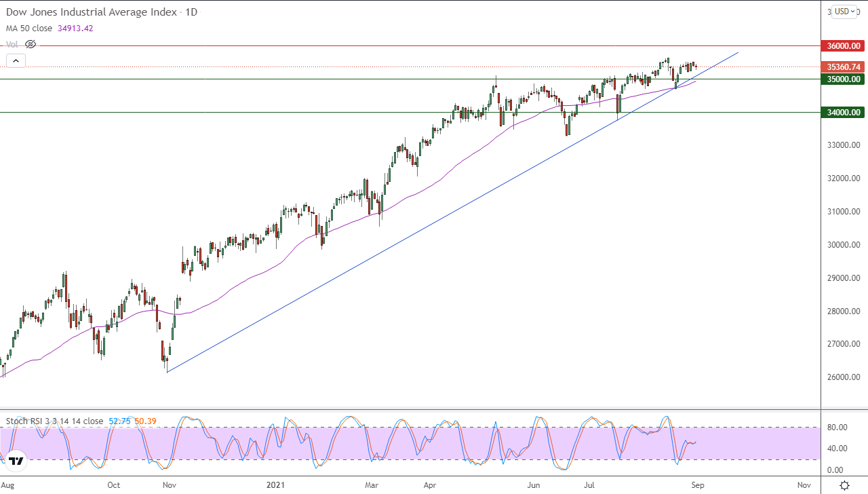Click the 28000.00 price axis value
The width and height of the screenshot is (868, 494).
[x=844, y=311]
